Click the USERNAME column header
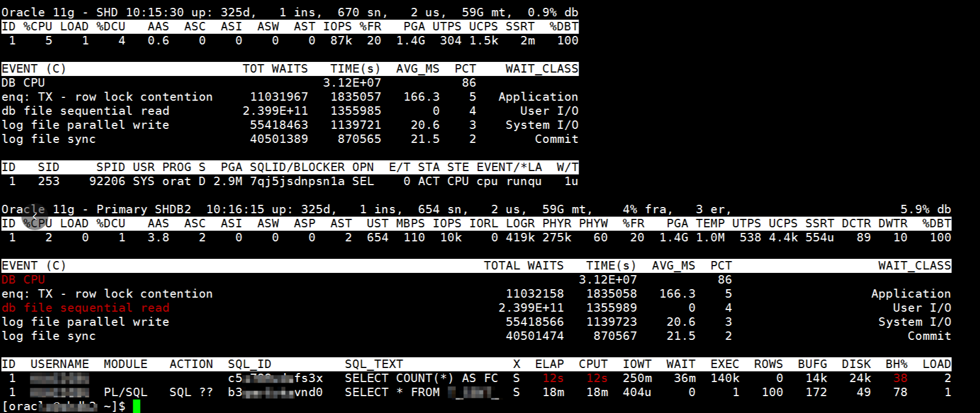This screenshot has width=980, height=413. (60, 364)
